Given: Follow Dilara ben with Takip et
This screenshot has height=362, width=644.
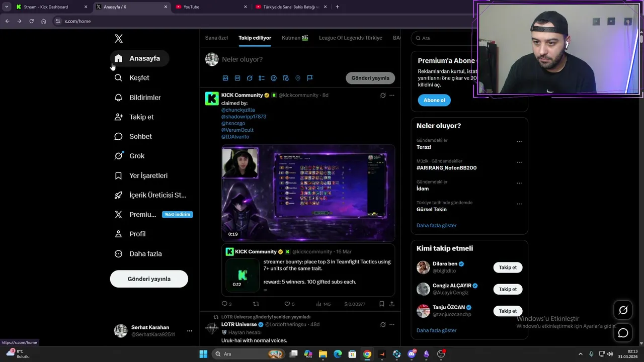Looking at the screenshot, I should [508, 267].
